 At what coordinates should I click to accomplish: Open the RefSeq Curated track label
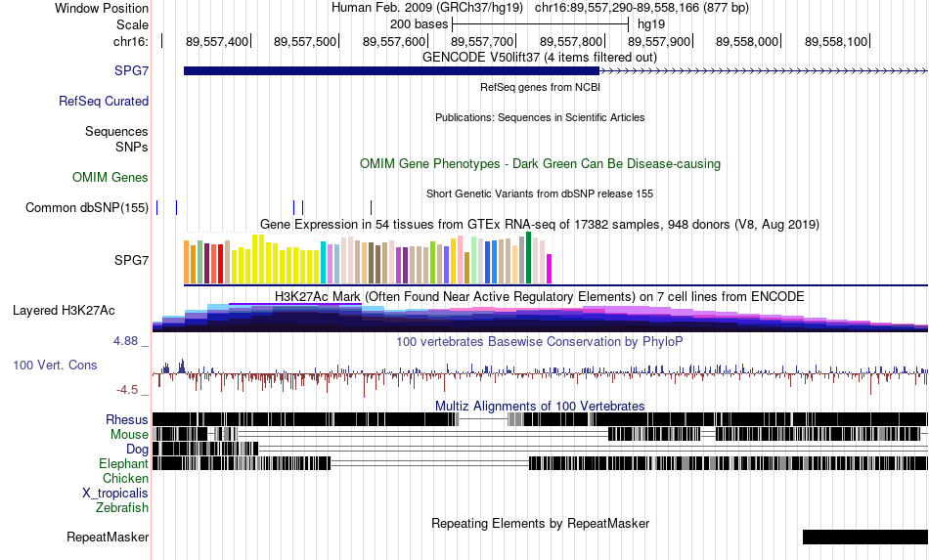[103, 102]
